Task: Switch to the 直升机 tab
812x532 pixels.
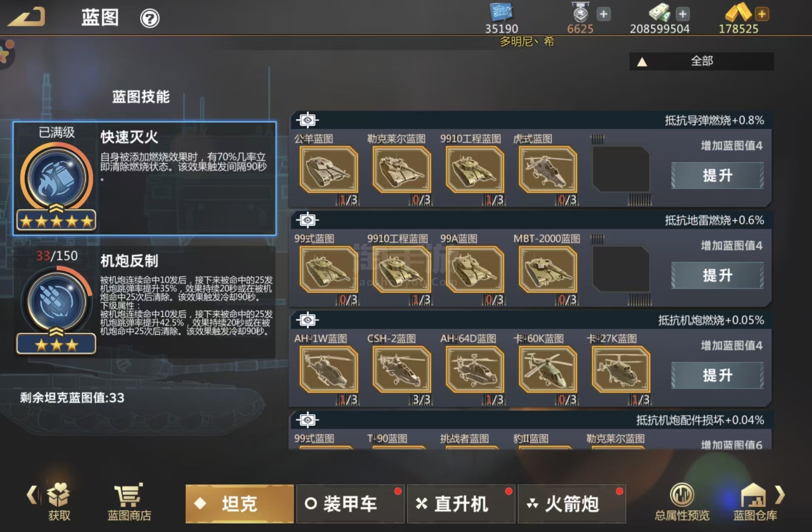Action: pyautogui.click(x=461, y=504)
